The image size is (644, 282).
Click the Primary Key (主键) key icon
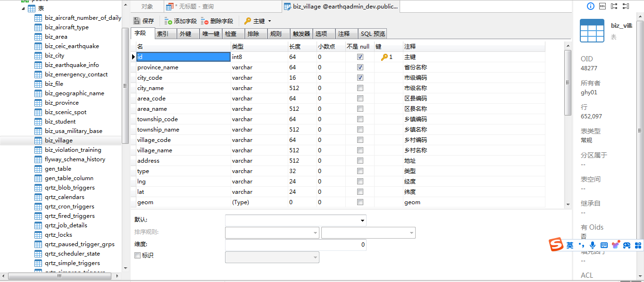pos(247,21)
